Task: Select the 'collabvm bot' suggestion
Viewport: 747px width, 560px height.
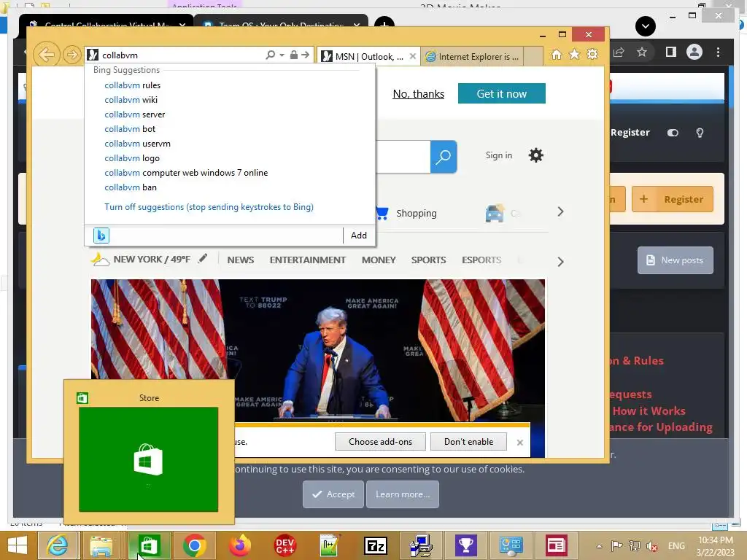Action: pos(130,129)
